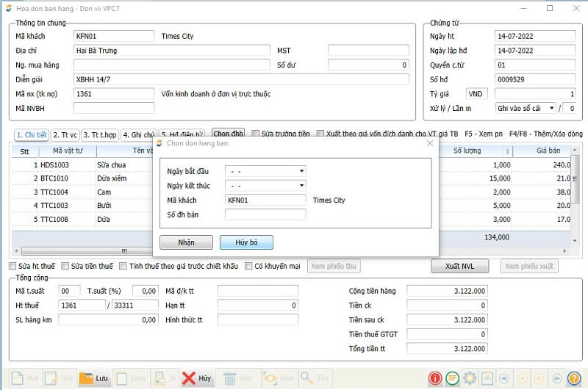Click the Ng. mua hàng input field

click(x=172, y=65)
